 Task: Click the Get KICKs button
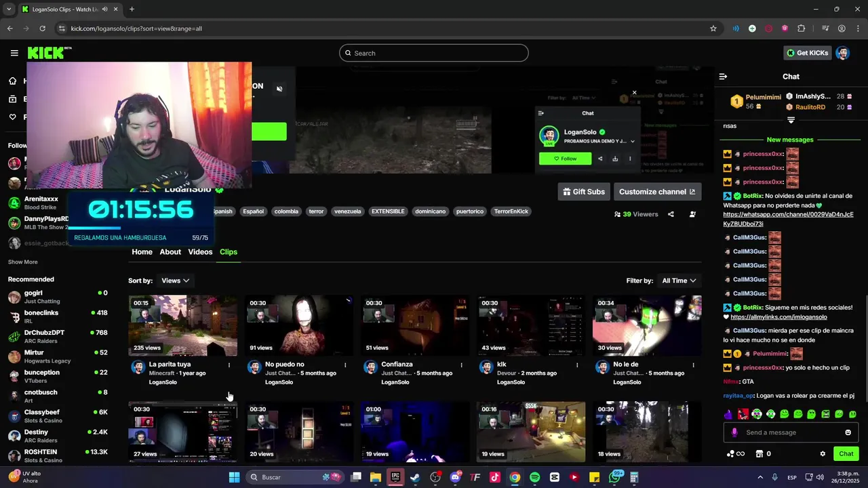click(x=807, y=53)
